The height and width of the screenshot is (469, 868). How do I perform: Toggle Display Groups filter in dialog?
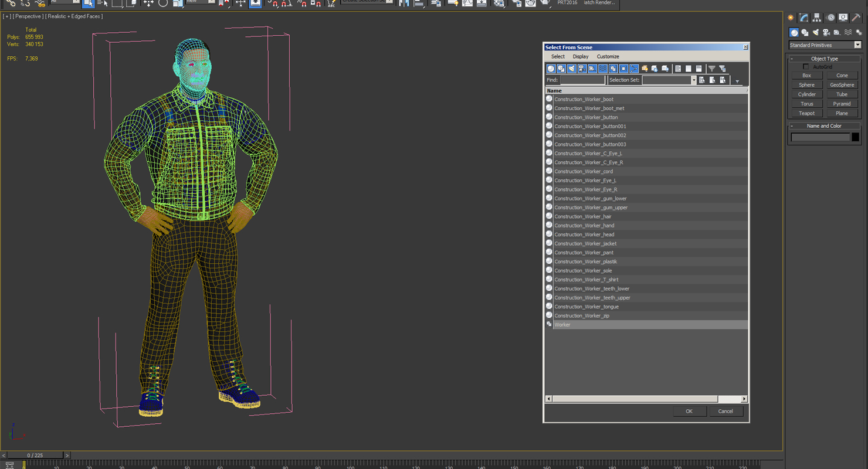point(613,69)
